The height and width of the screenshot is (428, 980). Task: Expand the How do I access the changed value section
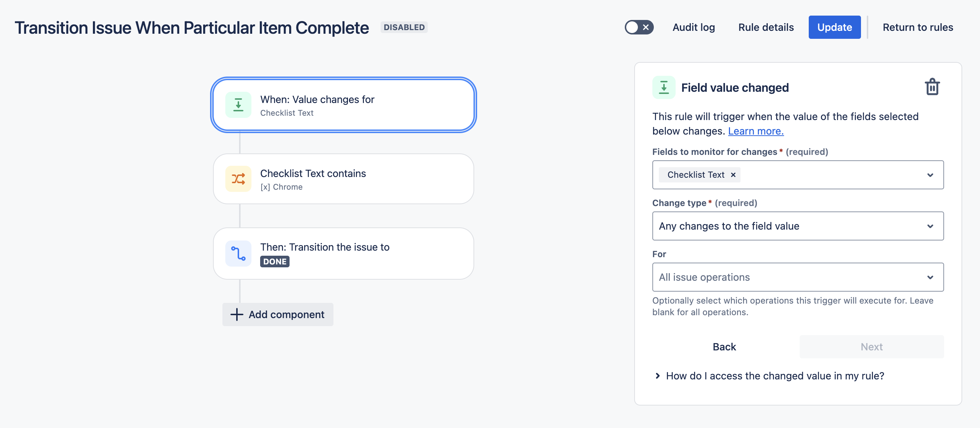775,376
